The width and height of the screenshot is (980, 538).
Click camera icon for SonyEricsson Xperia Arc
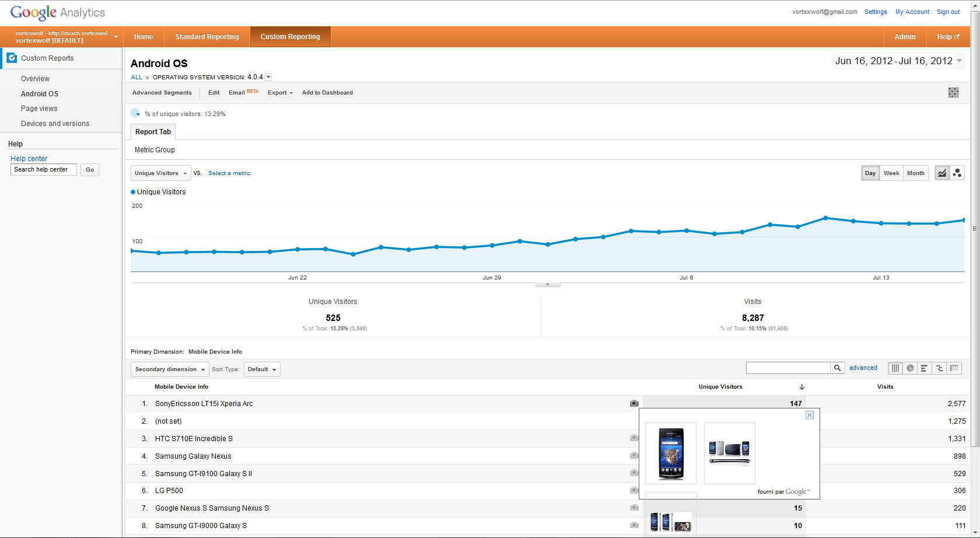pos(634,403)
